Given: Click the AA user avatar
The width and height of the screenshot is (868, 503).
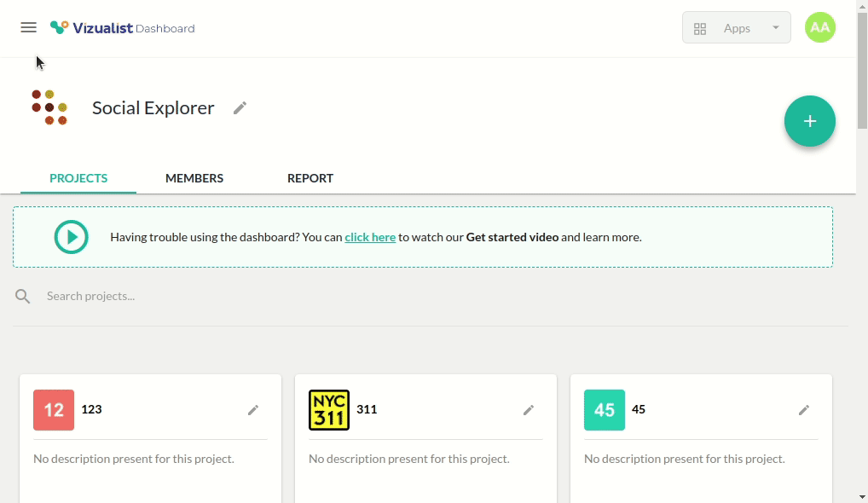Looking at the screenshot, I should [x=819, y=28].
